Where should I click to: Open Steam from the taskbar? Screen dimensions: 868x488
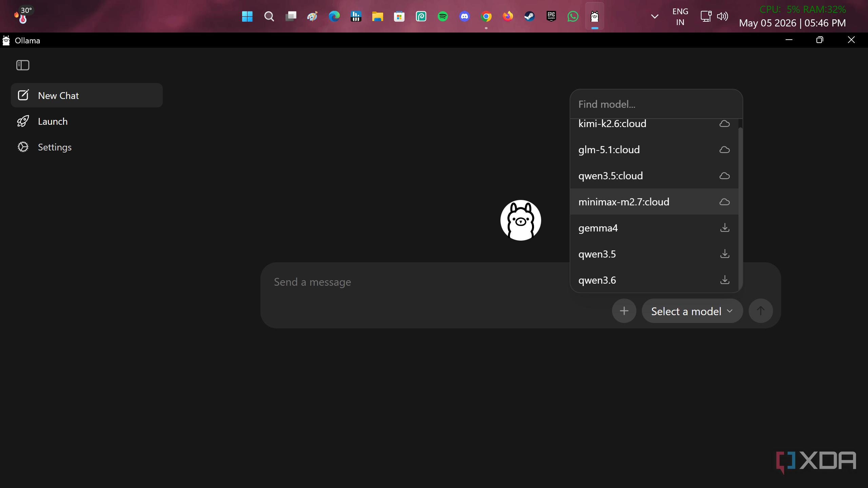coord(529,16)
